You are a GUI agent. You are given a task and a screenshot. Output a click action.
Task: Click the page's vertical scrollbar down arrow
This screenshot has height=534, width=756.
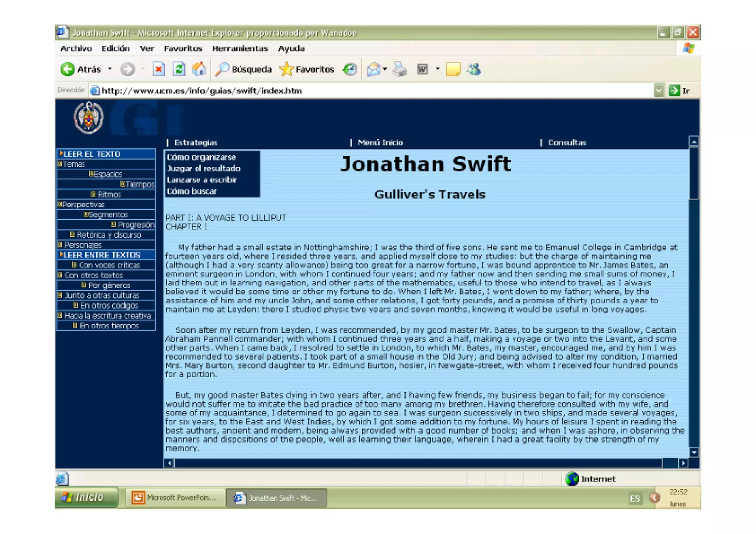pos(694,452)
